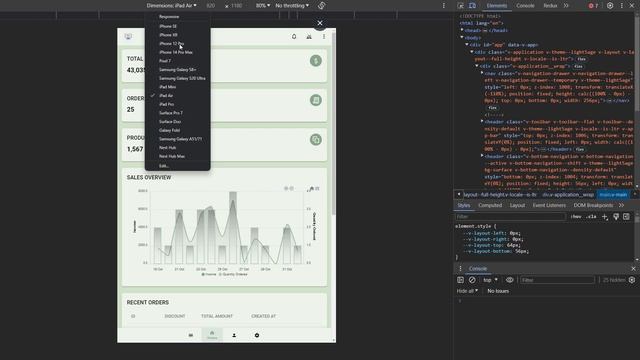
Task: Close the console drawer
Action: click(633, 269)
